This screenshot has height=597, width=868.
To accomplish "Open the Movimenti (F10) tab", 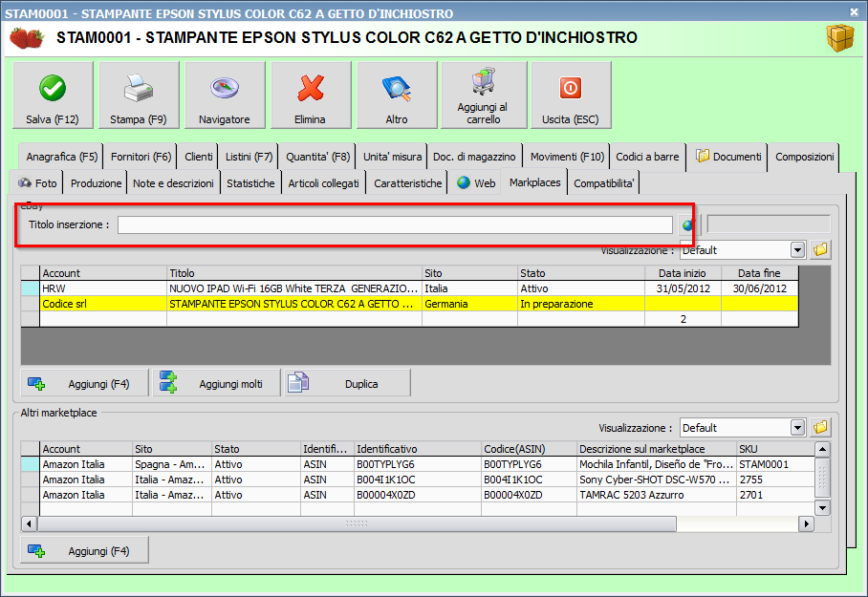I will click(567, 157).
